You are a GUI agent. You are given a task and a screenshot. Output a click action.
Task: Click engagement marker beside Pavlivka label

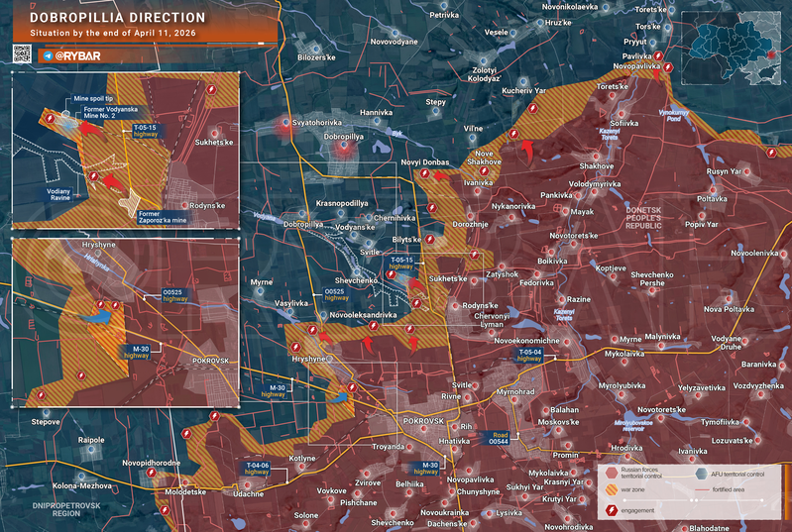coord(658,56)
